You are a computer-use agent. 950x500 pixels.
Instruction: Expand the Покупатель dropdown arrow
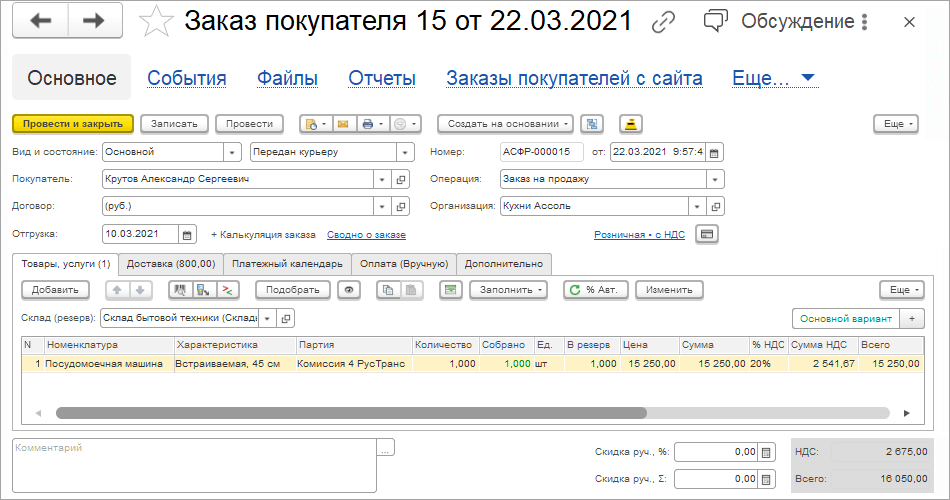point(382,179)
